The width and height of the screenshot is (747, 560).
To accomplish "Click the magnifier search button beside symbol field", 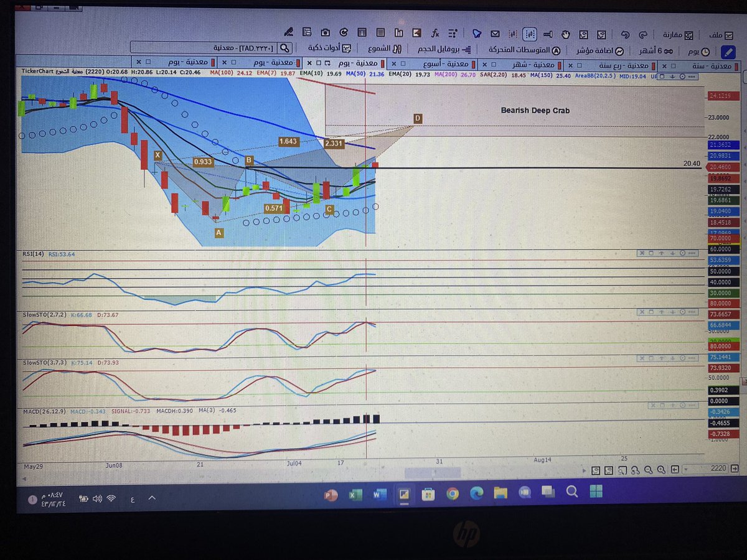I will 284,47.
